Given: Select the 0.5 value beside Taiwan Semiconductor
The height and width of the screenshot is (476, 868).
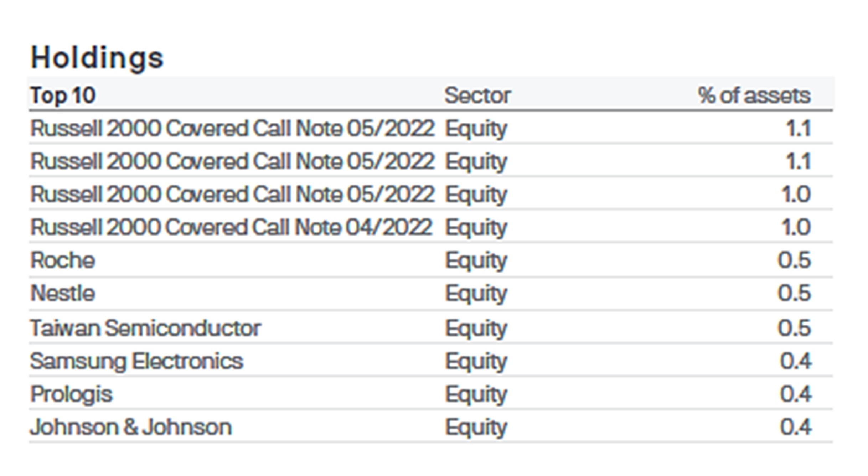Looking at the screenshot, I should pyautogui.click(x=794, y=328).
